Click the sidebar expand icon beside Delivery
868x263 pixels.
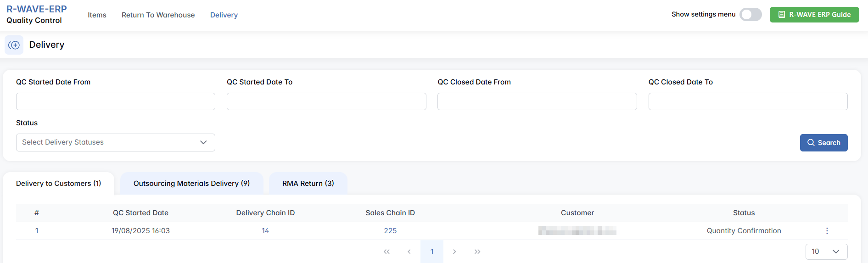(x=14, y=45)
